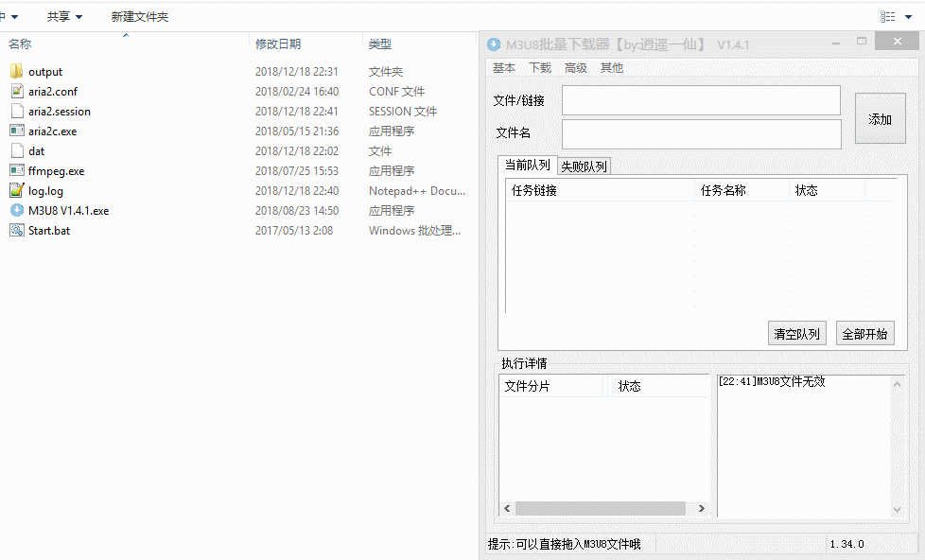Viewport: 925px width, 560px height.
Task: Click the Start.bat batch file icon
Action: [17, 230]
